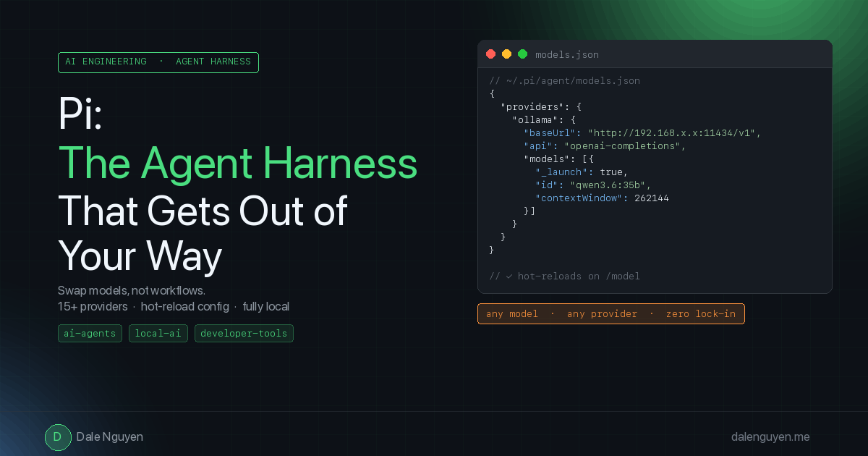868x456 pixels.
Task: Click the yellow minimize dot on models.json window
Action: click(506, 54)
